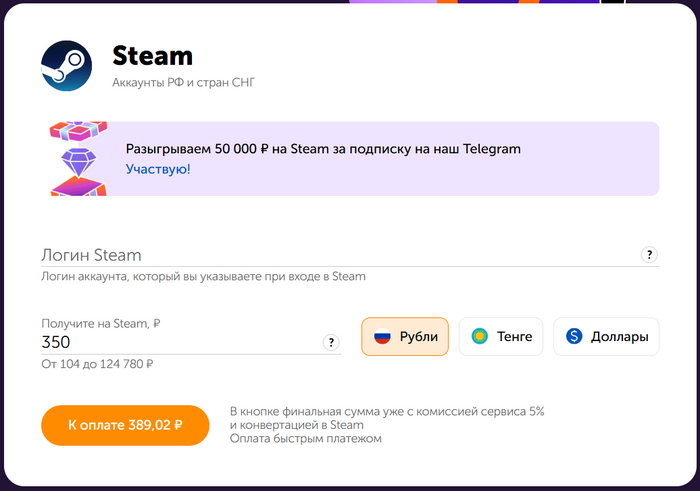Open help tooltip for Steam login field
The image size is (700, 491).
tap(650, 255)
